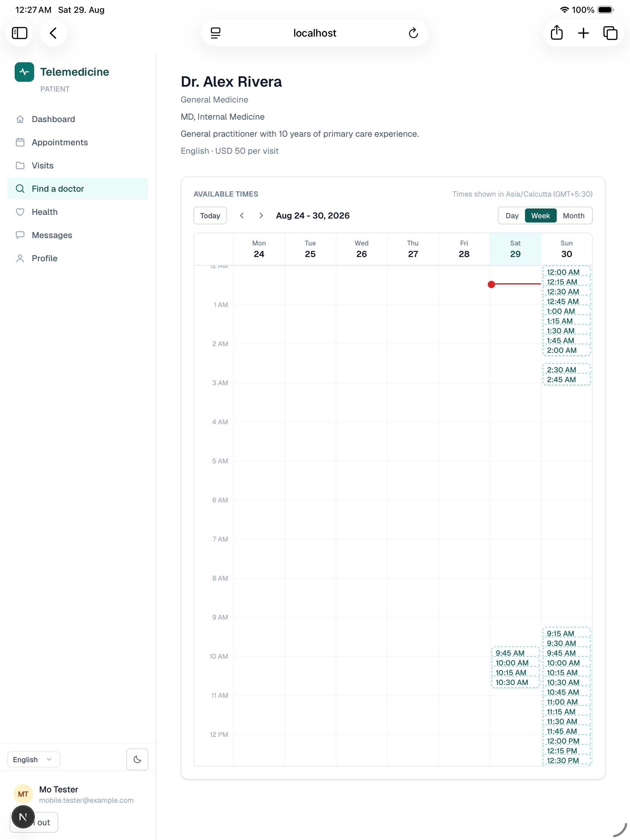Viewport: 630px width, 840px height.
Task: Open the Dashboard page
Action: point(78,119)
